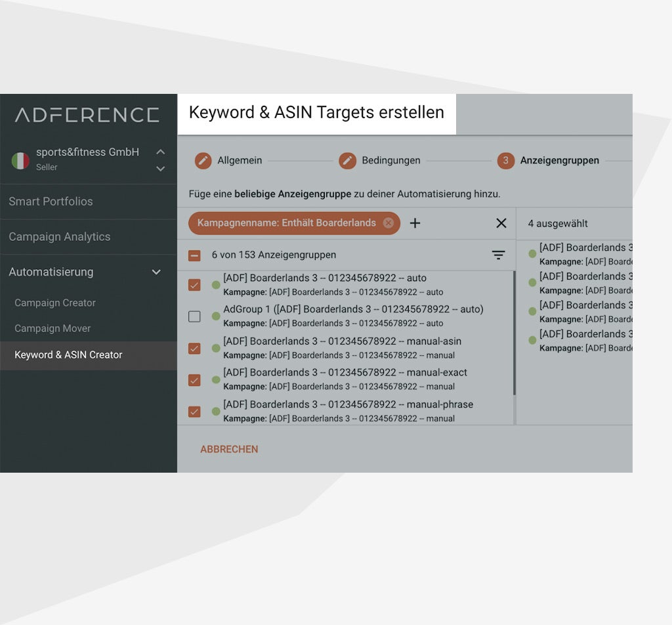Select the Automatisierung menu item
Viewport: 672px width, 625px height.
pos(51,272)
